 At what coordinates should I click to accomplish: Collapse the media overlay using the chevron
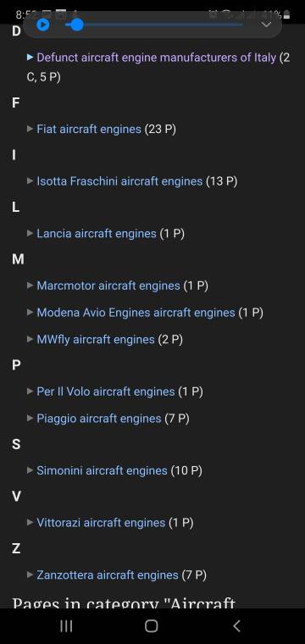coord(266,25)
